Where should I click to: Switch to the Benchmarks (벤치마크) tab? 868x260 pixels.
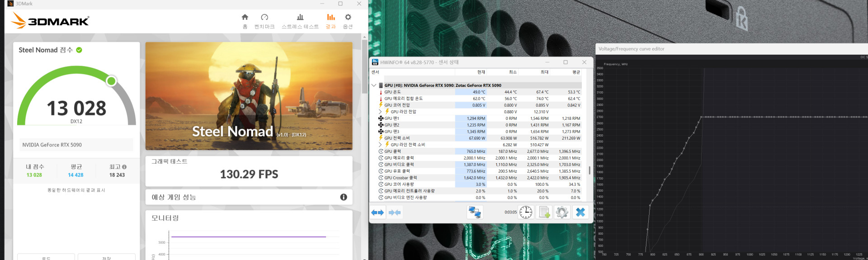tap(264, 21)
